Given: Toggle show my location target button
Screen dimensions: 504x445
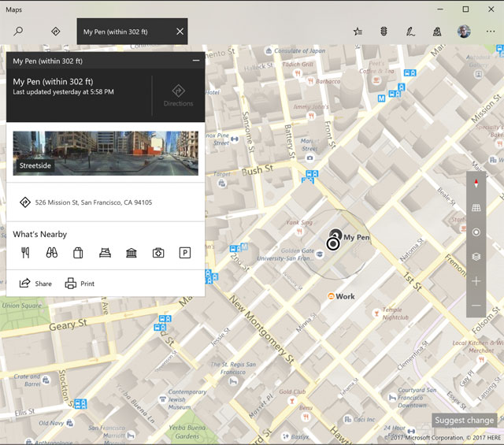Looking at the screenshot, I should tap(476, 232).
